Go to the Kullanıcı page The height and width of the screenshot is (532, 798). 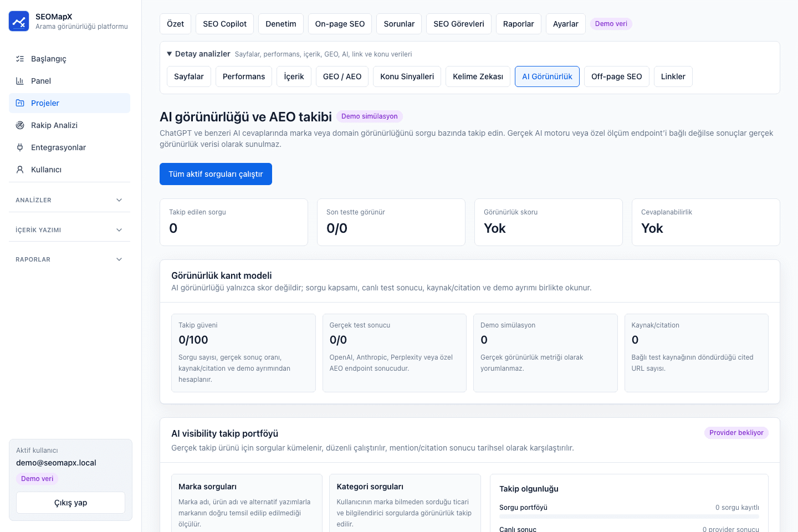(69, 170)
